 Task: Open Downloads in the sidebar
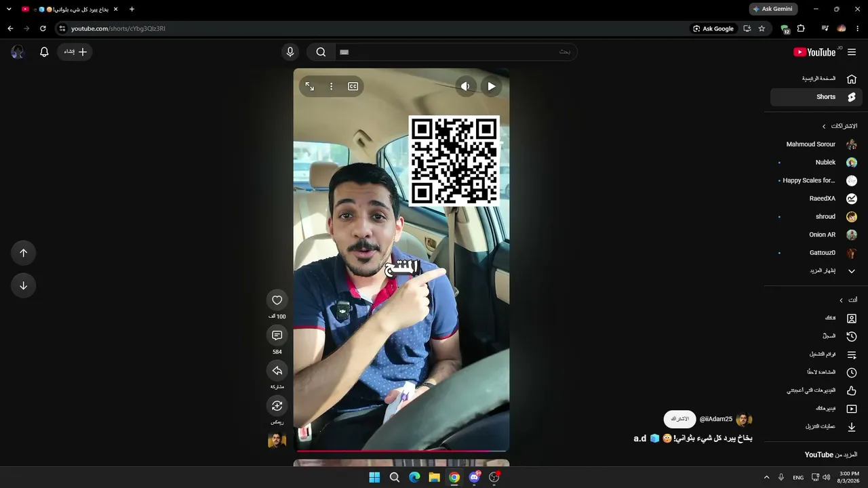[816, 427]
